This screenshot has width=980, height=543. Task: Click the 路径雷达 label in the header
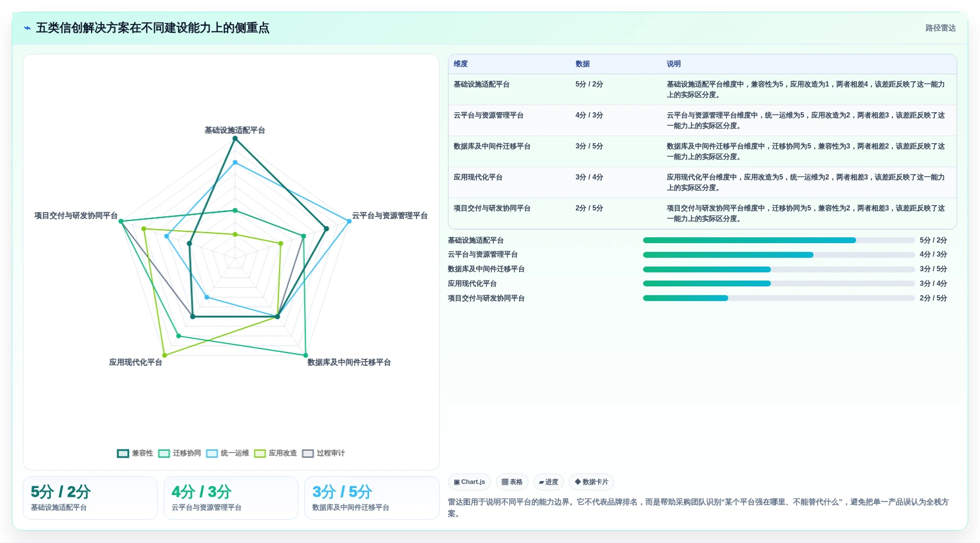point(940,28)
